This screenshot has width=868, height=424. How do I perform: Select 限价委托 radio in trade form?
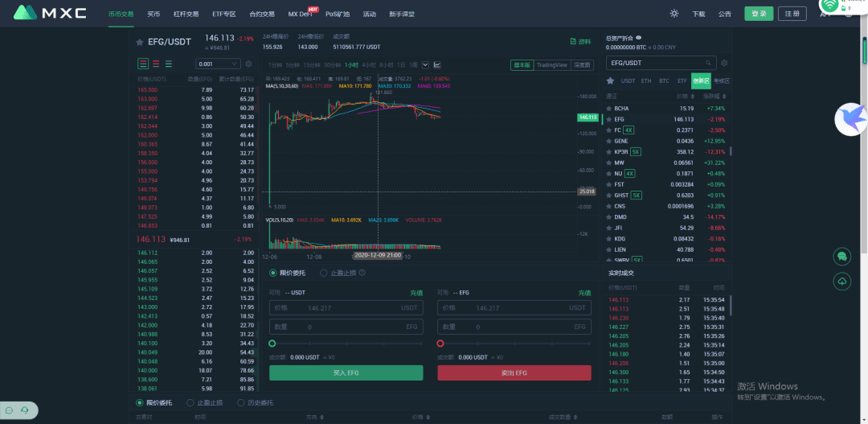click(x=273, y=273)
